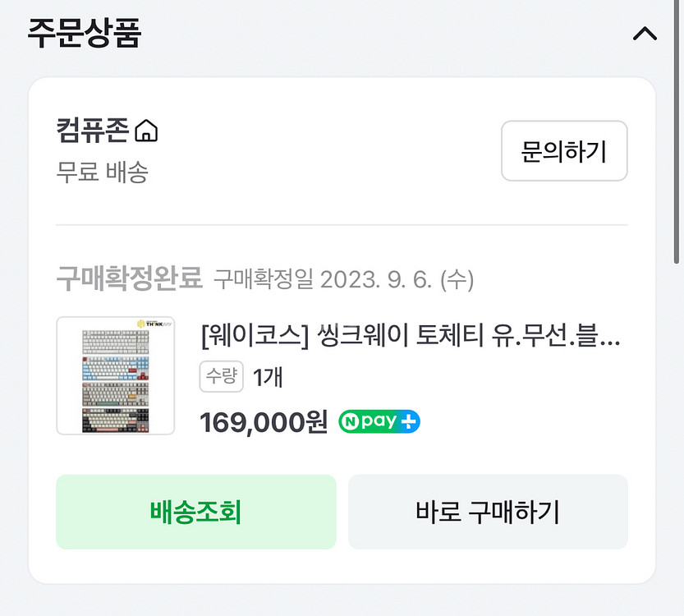Image resolution: width=684 pixels, height=616 pixels.
Task: Click the 바로 구매하기 buy now button
Action: click(x=489, y=512)
